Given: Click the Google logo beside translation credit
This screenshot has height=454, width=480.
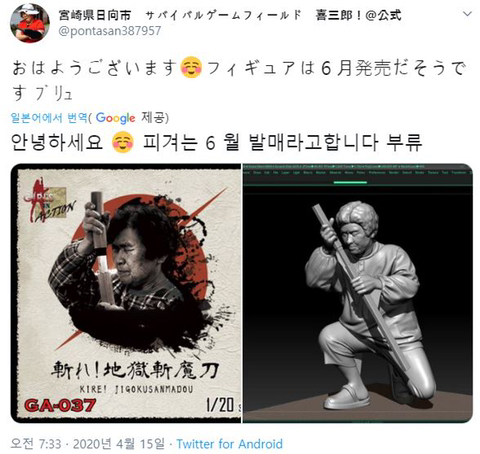Looking at the screenshot, I should [x=115, y=118].
